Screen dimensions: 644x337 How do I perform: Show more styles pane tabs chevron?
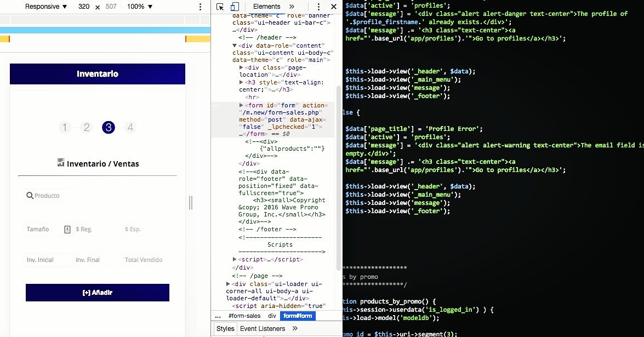pos(295,328)
